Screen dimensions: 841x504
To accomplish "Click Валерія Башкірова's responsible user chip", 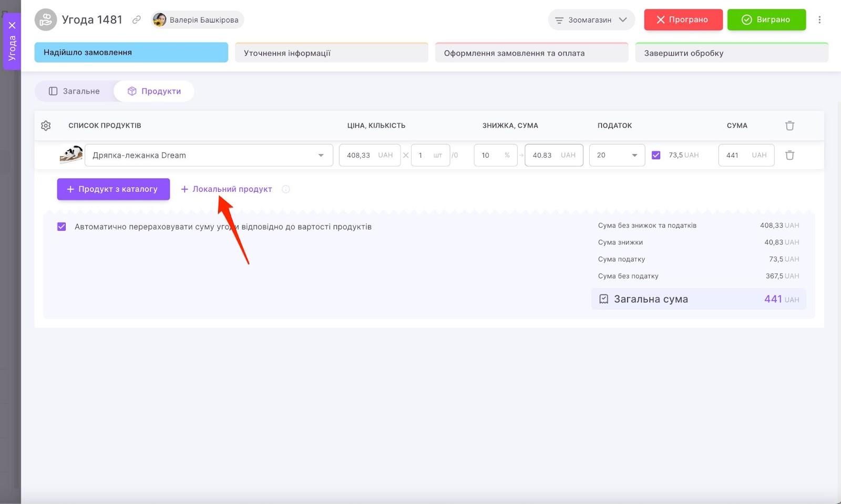I will (x=198, y=20).
